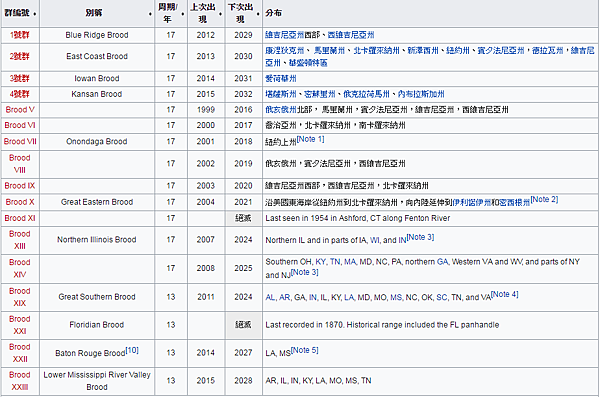Follow 康涅狄克州 link in 2號群 row
The height and width of the screenshot is (397, 600).
point(285,51)
